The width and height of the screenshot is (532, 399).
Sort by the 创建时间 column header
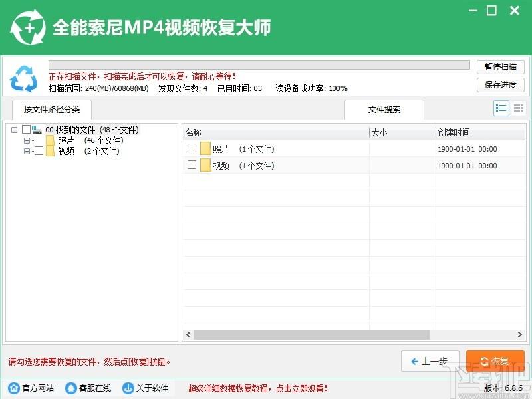click(x=481, y=132)
